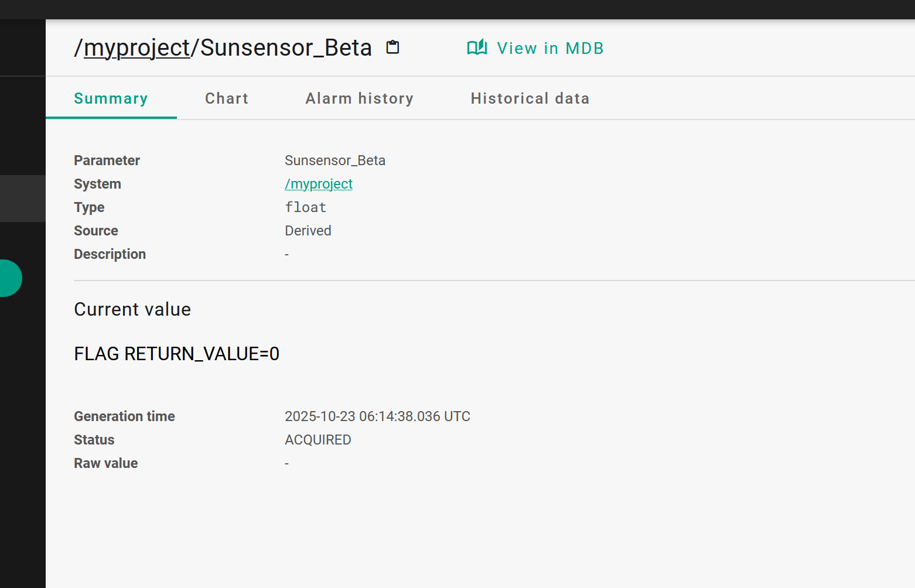Click the float Type value
This screenshot has width=915, height=588.
tap(305, 207)
